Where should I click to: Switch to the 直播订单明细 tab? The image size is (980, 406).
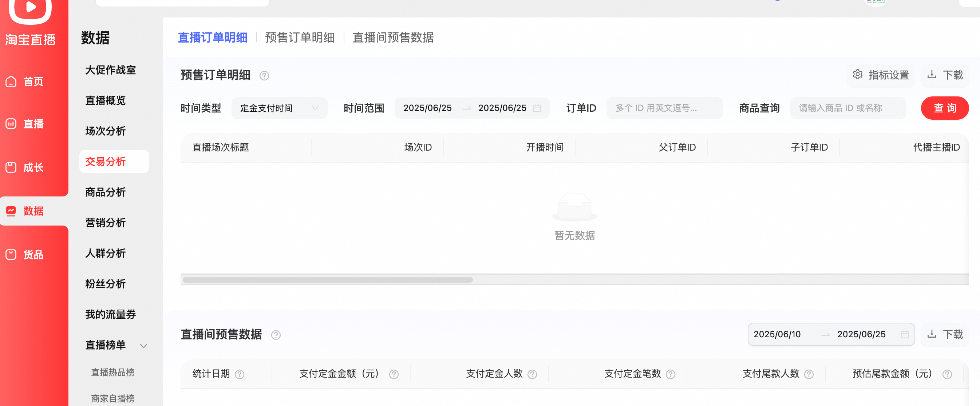[213, 37]
